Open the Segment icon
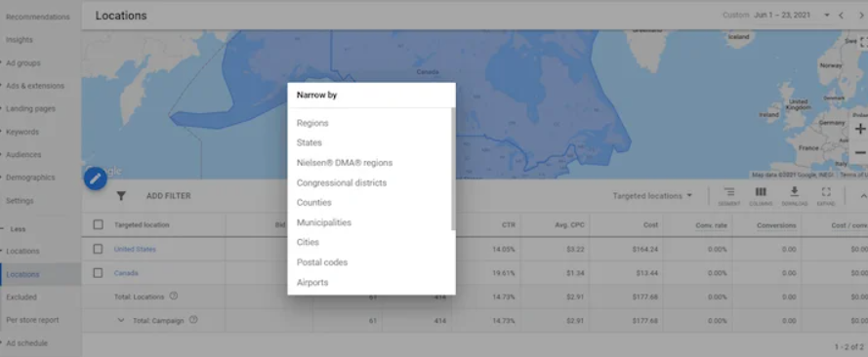868x357 pixels. [729, 196]
